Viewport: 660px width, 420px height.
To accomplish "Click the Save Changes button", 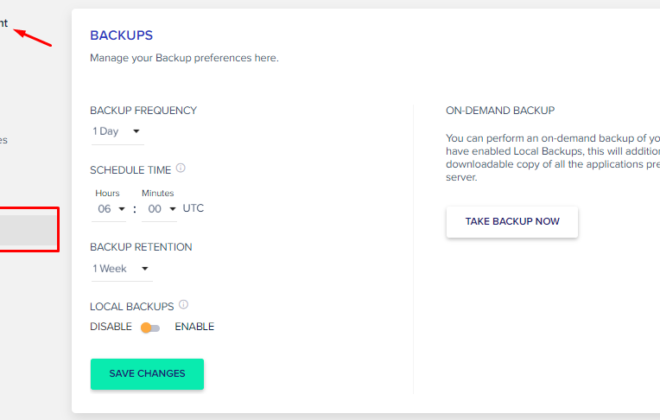I will click(147, 374).
